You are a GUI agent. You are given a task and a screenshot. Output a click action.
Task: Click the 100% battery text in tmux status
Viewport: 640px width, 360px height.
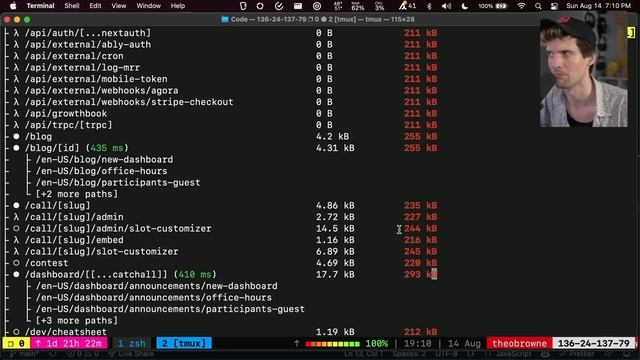(x=376, y=343)
